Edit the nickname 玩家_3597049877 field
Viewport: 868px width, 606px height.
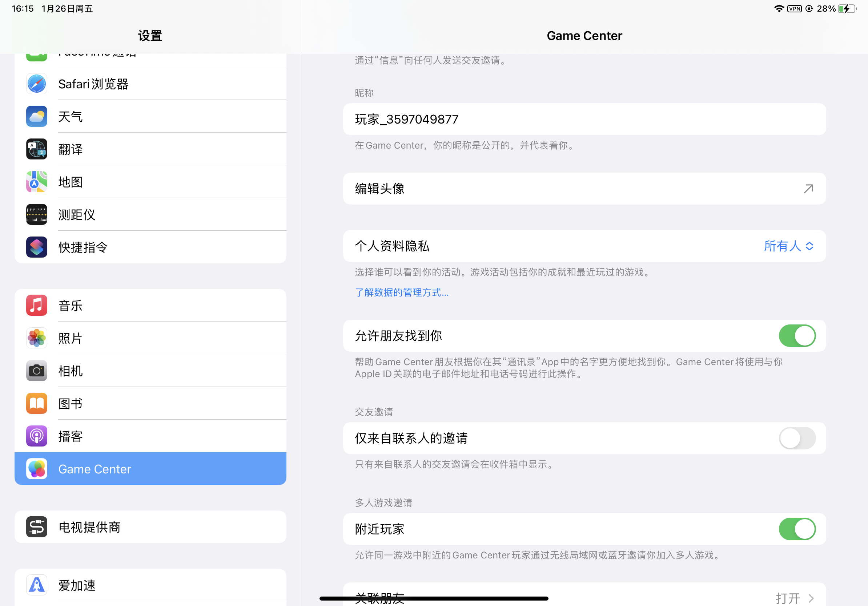click(x=584, y=120)
